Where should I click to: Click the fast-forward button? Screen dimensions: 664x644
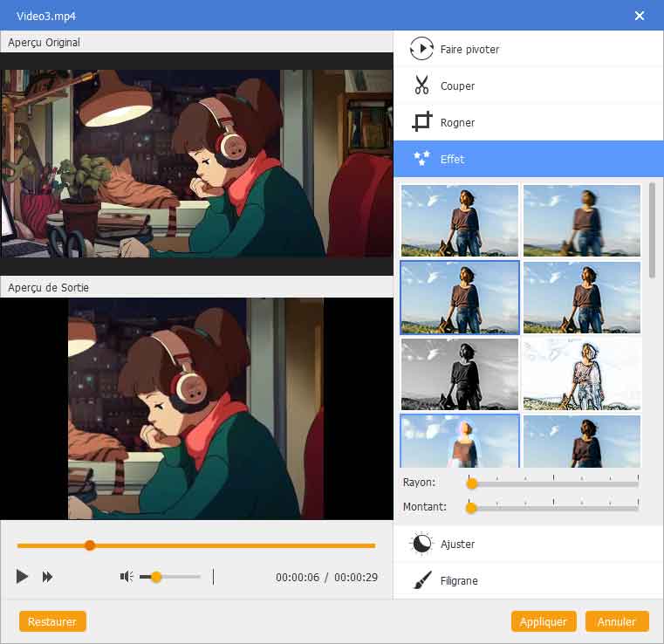pos(48,577)
